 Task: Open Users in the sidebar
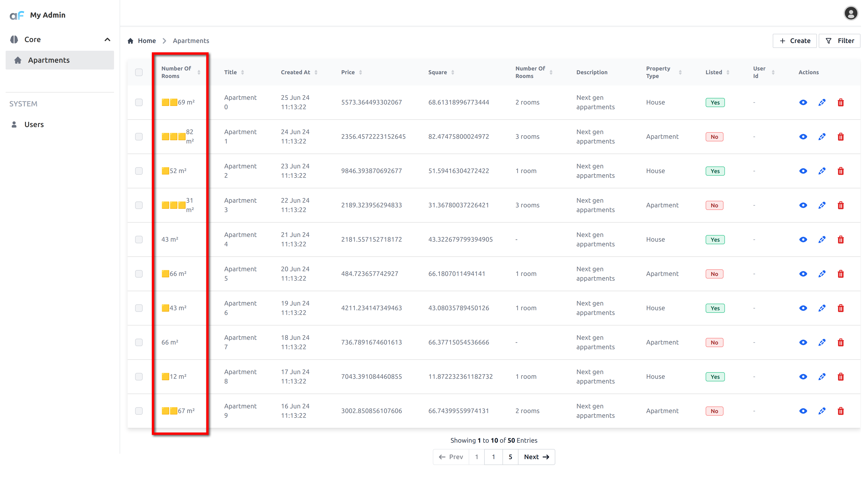pyautogui.click(x=60, y=124)
